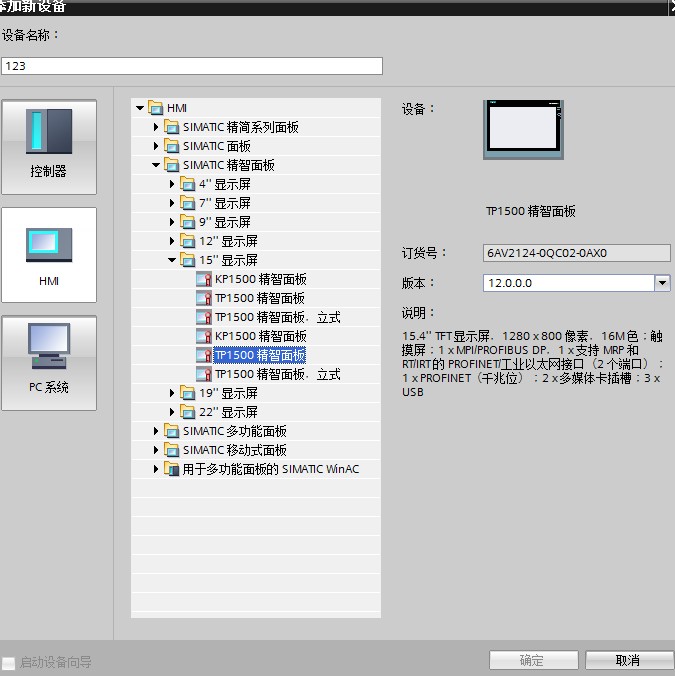Select the '4" 显示屏' label
This screenshot has width=675, height=676.
tap(225, 184)
